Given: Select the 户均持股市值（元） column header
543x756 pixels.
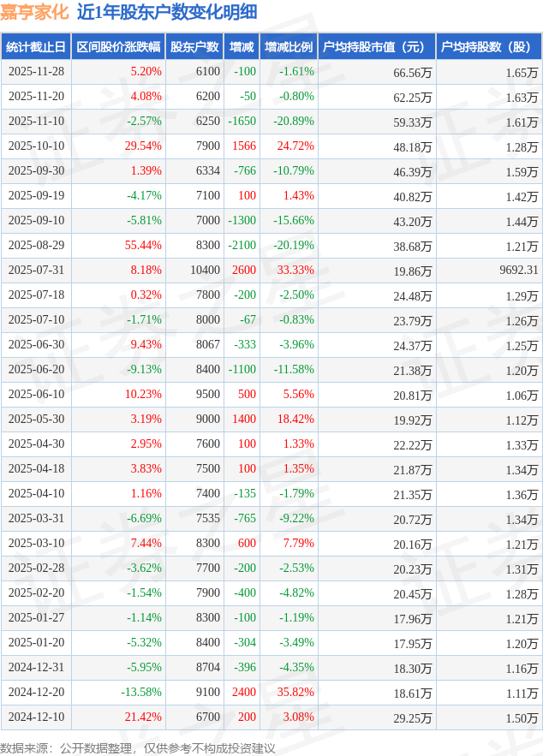Looking at the screenshot, I should click(x=377, y=47).
